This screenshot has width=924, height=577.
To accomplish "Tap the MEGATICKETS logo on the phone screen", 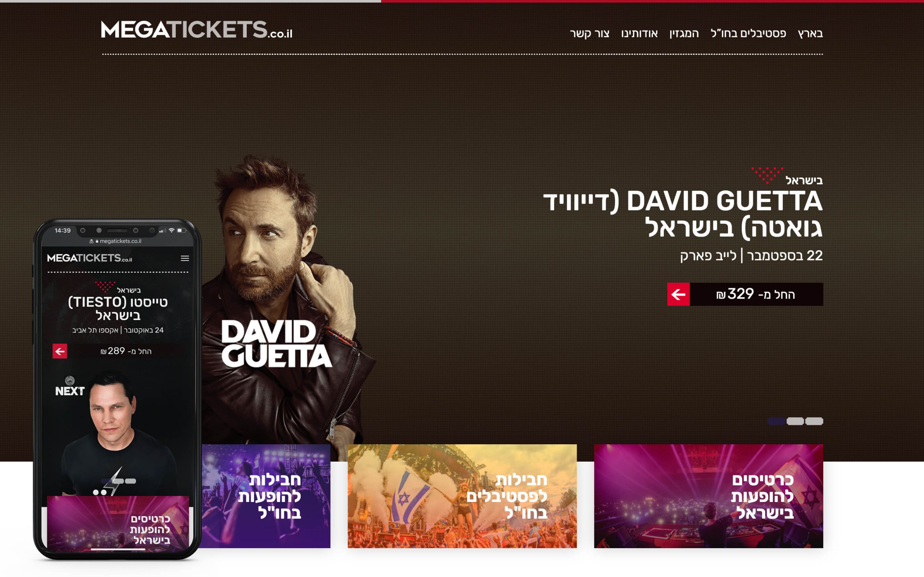I will (90, 258).
